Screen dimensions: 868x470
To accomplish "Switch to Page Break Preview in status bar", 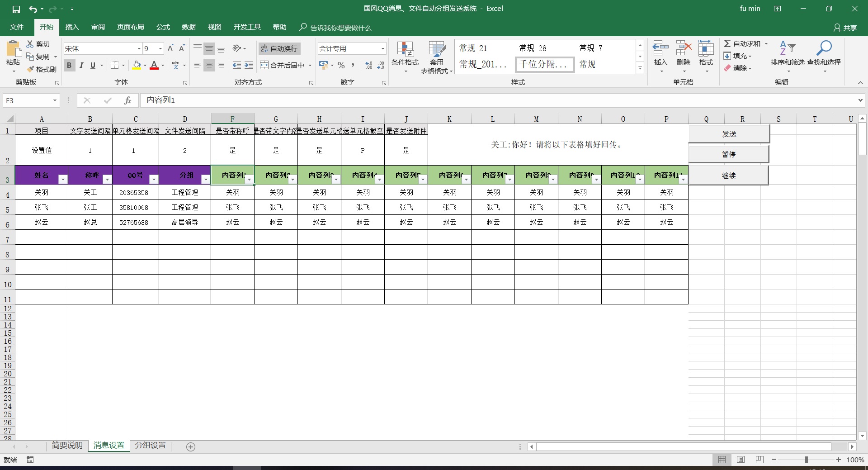I will (759, 460).
